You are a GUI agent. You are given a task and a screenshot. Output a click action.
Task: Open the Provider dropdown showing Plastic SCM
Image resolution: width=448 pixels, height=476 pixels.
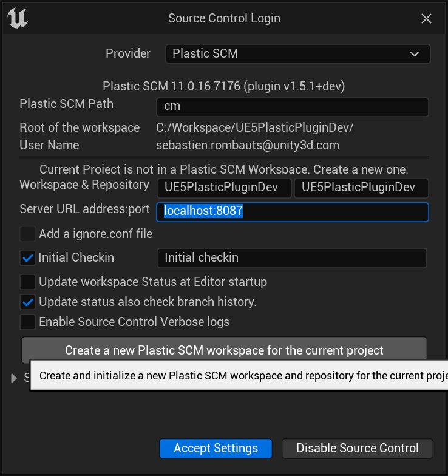[297, 53]
